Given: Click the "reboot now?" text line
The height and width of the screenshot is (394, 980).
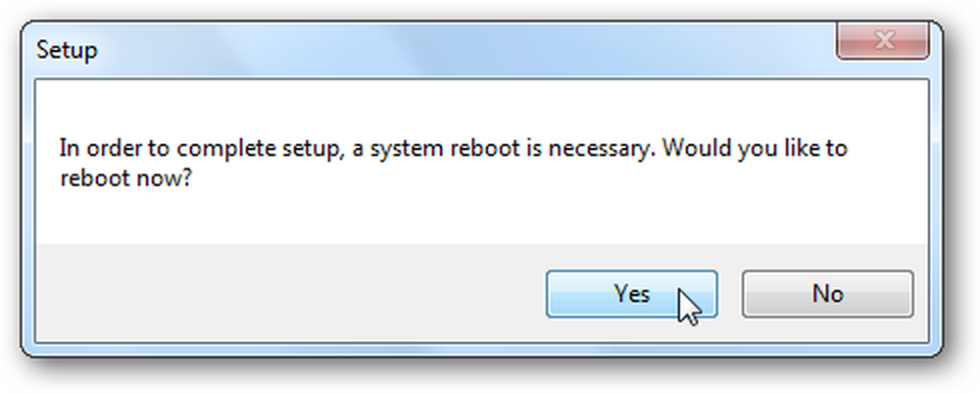Looking at the screenshot, I should pos(125,178).
